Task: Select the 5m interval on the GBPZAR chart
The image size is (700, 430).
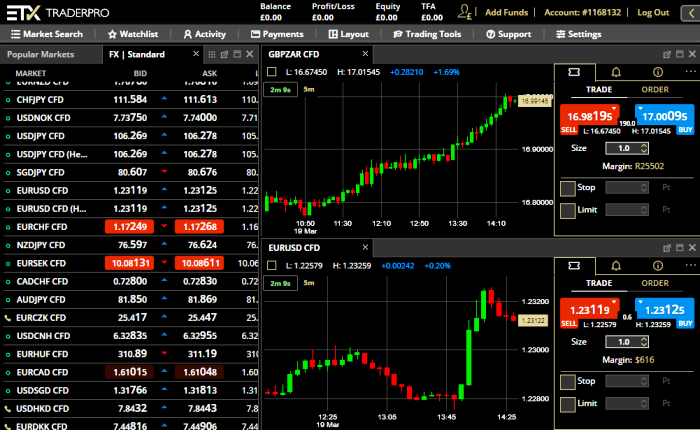Action: click(x=309, y=89)
